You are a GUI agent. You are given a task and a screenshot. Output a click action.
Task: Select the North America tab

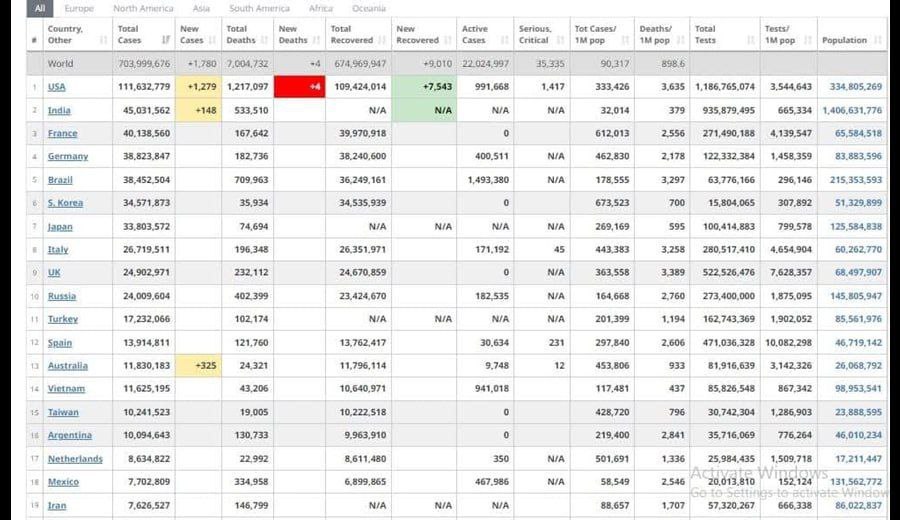(x=143, y=8)
